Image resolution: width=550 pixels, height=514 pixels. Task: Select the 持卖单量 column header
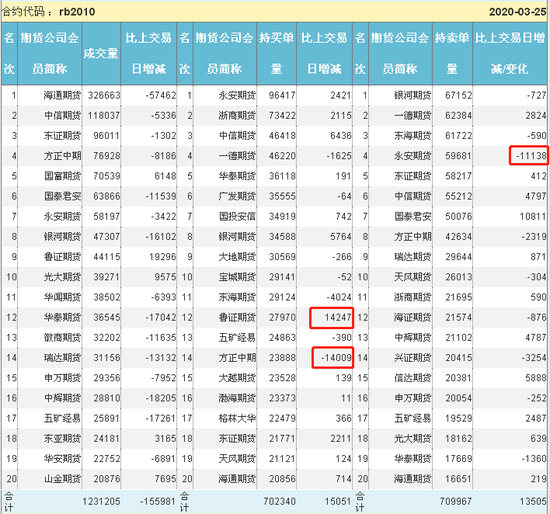click(x=452, y=53)
